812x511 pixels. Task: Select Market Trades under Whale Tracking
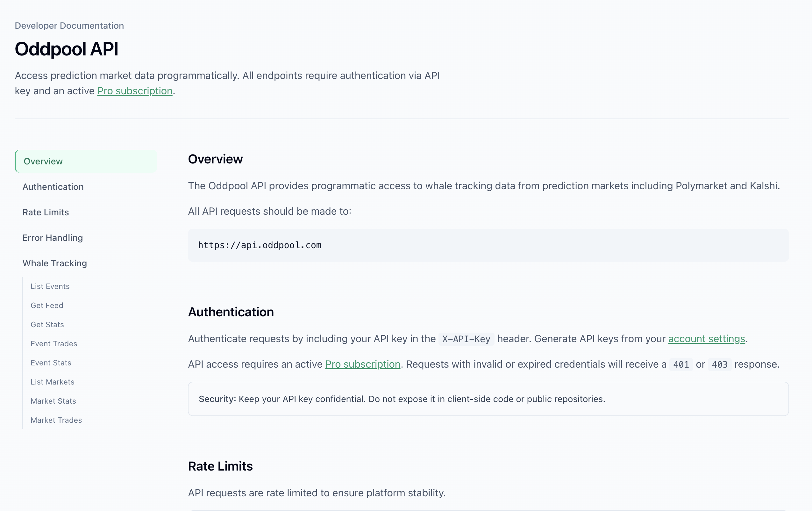(56, 420)
